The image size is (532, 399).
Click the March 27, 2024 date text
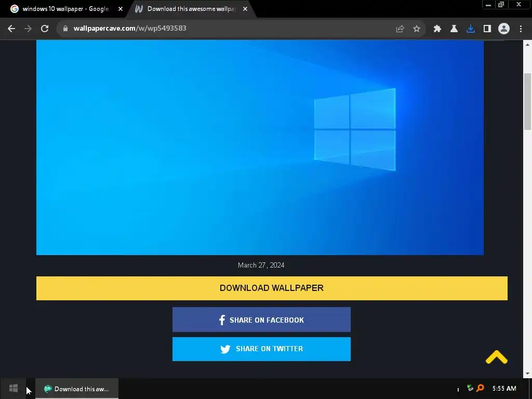(x=261, y=265)
